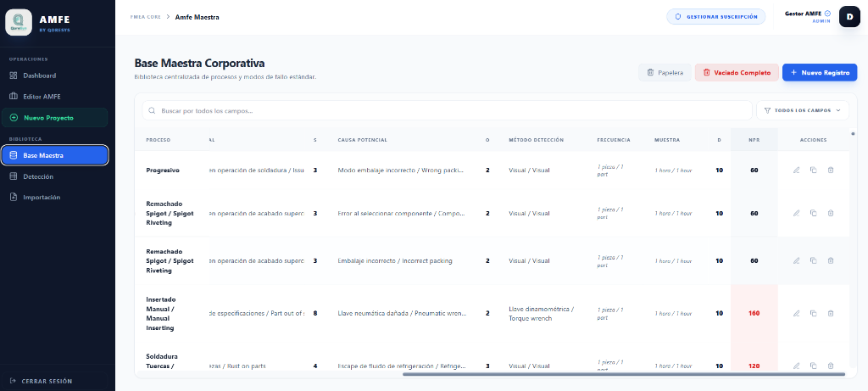
Task: Go to Editor AMFE in sidebar
Action: 42,96
